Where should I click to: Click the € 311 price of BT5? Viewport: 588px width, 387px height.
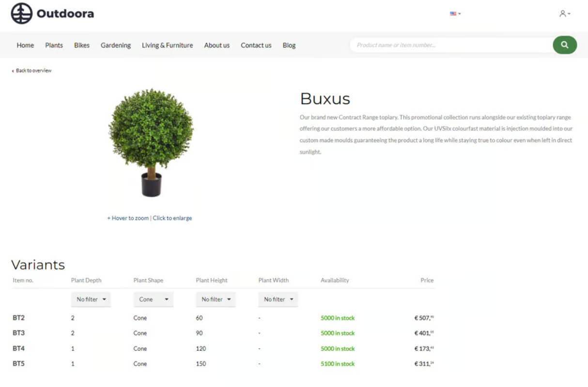[424, 363]
